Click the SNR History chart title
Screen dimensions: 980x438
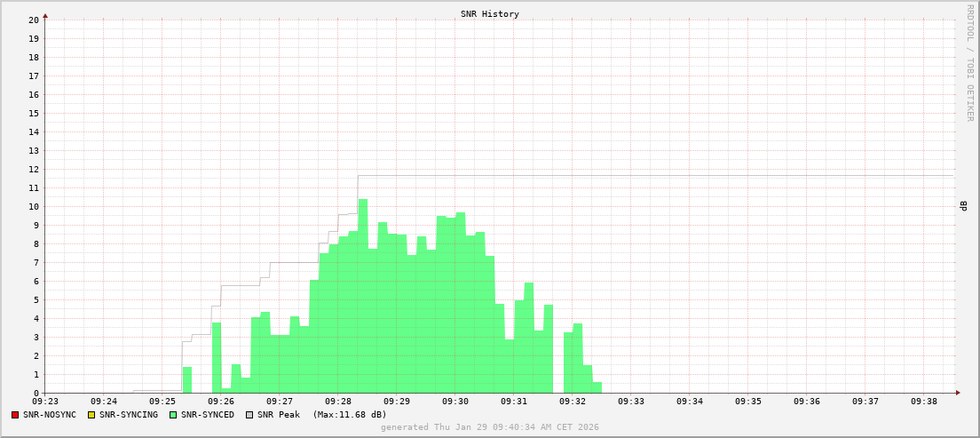490,14
